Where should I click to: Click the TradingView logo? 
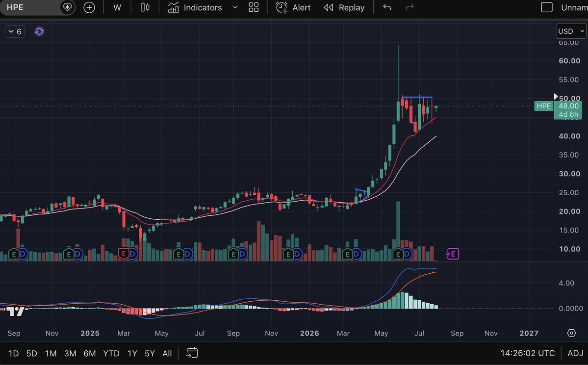pos(15,311)
